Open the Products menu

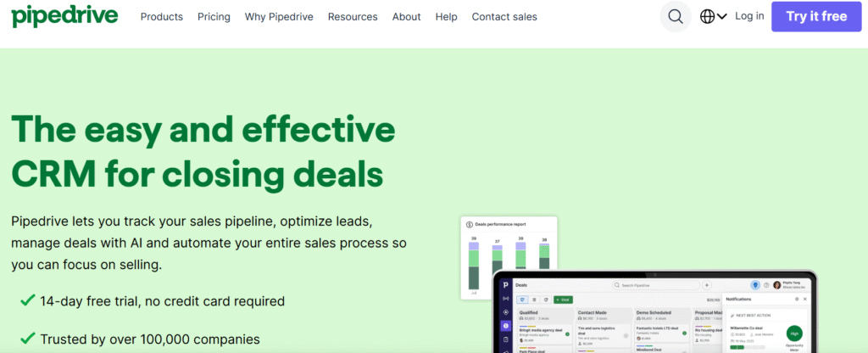tap(161, 17)
